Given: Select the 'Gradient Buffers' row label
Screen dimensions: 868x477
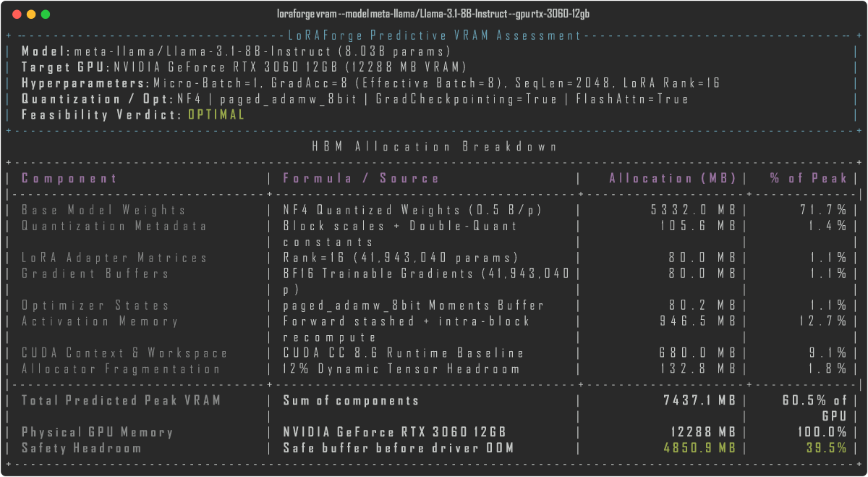Looking at the screenshot, I should tap(95, 274).
